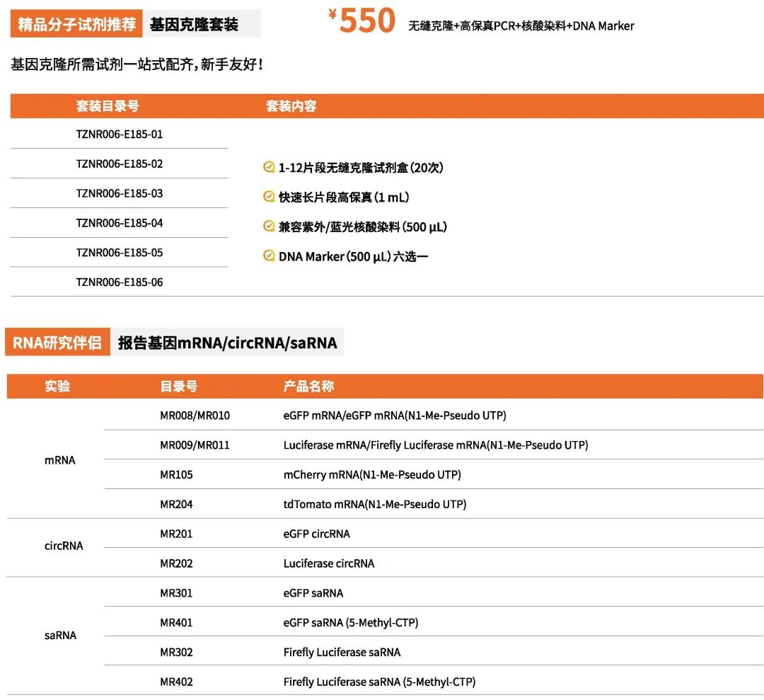The height and width of the screenshot is (700, 764).
Task: Click checkmark icon beside DNA Marker 六选一
Action: coord(269,256)
